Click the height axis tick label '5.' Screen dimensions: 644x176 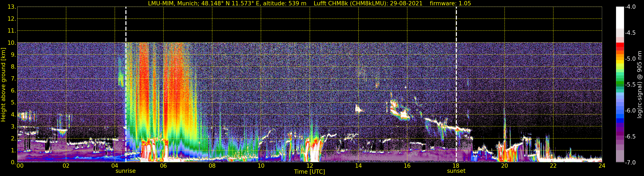pyautogui.click(x=13, y=103)
